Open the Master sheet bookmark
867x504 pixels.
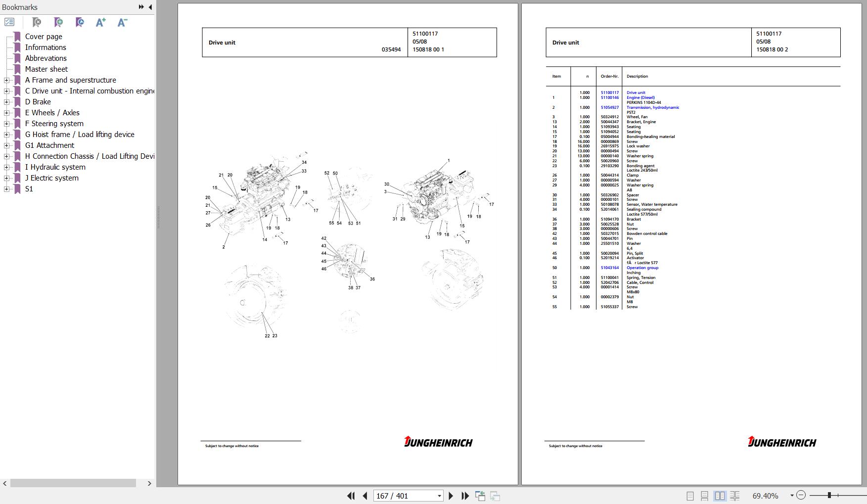(46, 69)
